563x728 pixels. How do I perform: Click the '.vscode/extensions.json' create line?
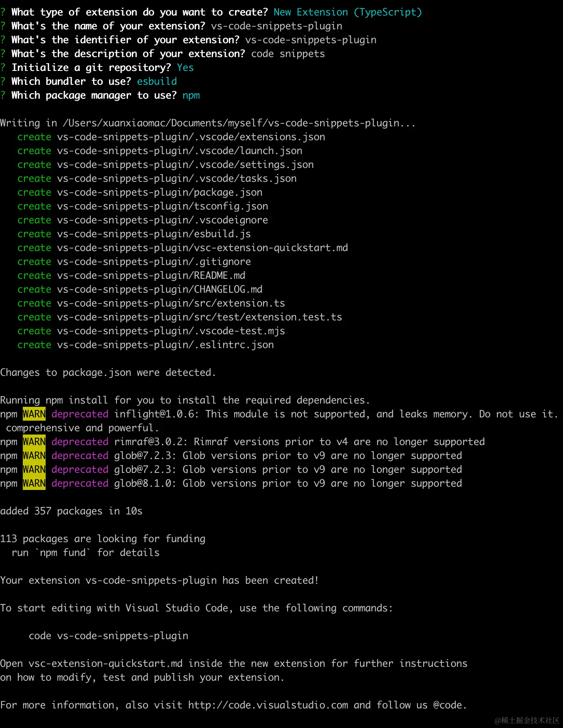click(x=171, y=137)
